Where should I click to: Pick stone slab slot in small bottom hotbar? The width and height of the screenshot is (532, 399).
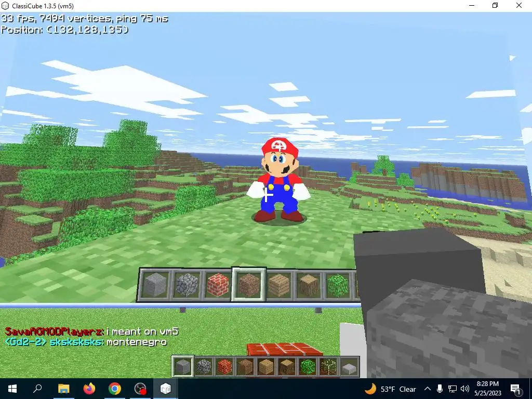click(x=349, y=367)
